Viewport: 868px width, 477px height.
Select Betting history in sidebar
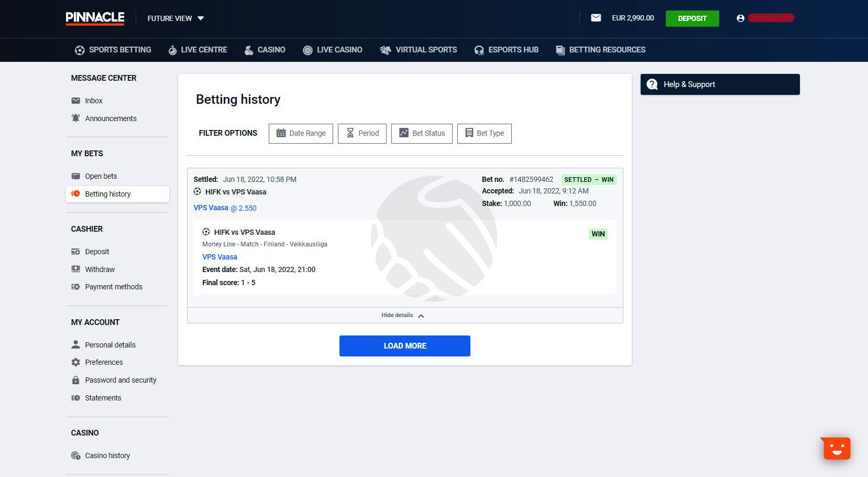(117, 194)
